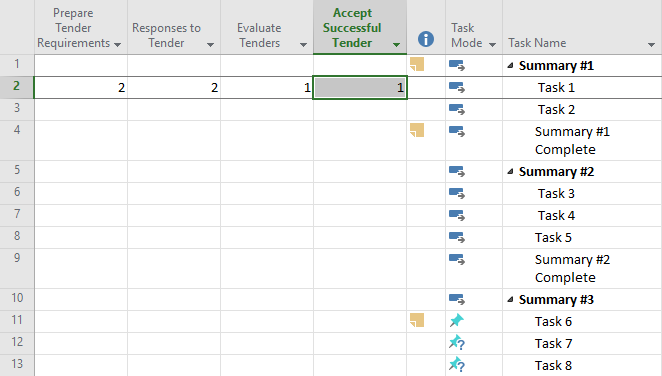Click auto-scheduled mode icon for Task 1
The image size is (662, 376).
456,87
